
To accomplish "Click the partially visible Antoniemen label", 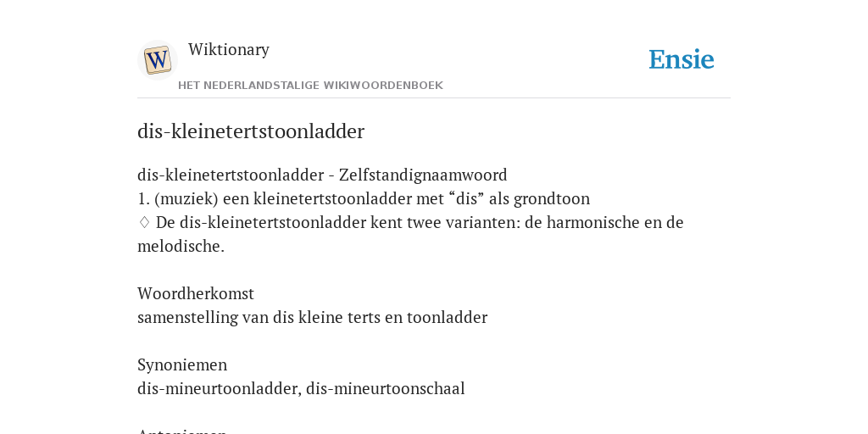I will click(182, 430).
